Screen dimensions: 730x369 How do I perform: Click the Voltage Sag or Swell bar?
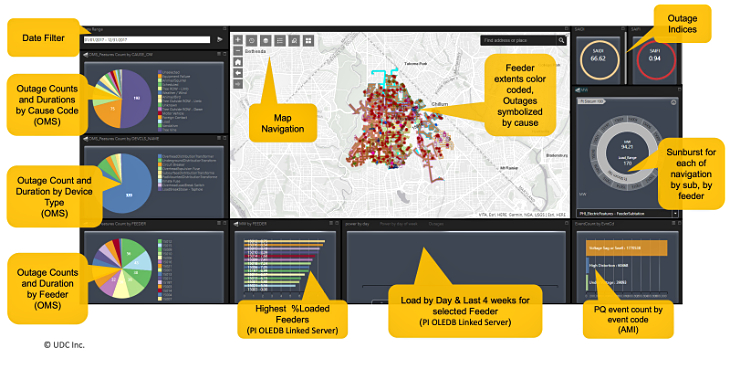tap(627, 248)
